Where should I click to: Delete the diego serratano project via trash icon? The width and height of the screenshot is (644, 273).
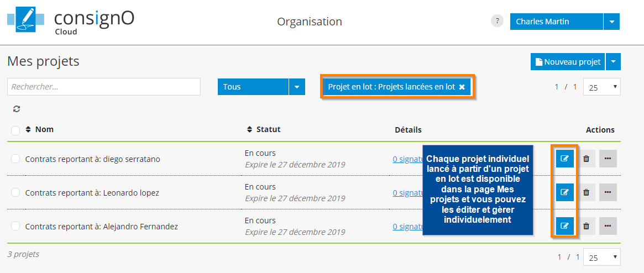click(586, 159)
